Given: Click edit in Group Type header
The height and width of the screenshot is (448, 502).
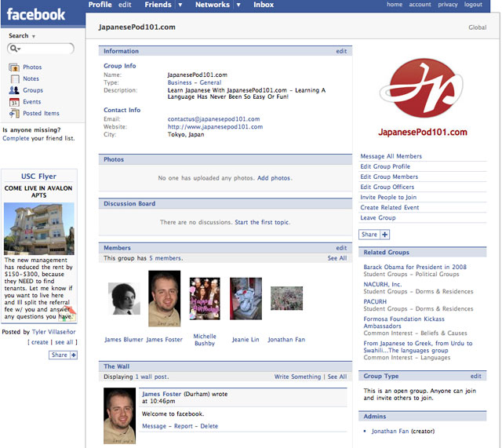Looking at the screenshot, I should (476, 376).
